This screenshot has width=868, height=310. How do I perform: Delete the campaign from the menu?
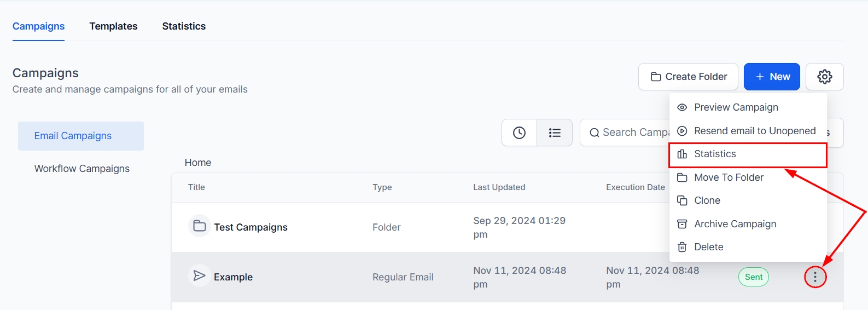pos(708,247)
